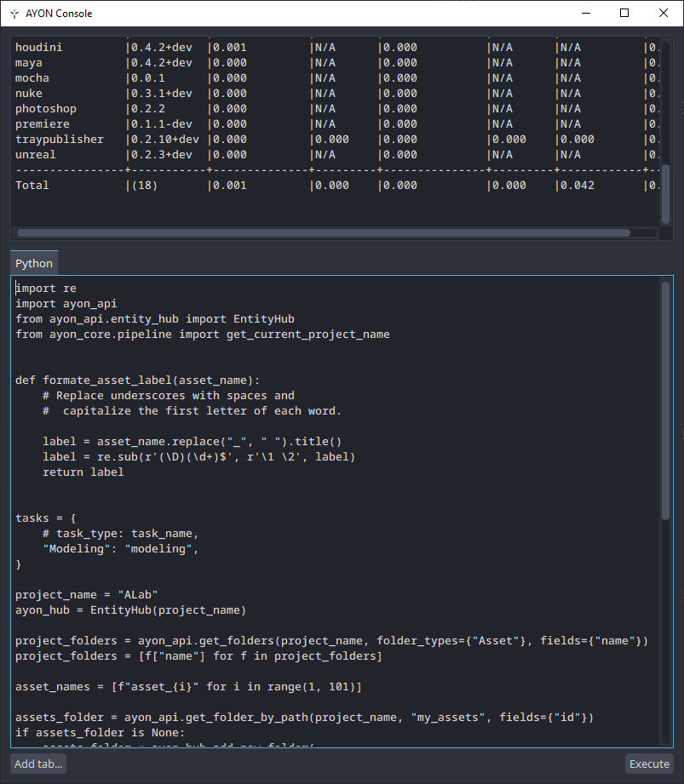Click '0.4.2+dev' in the houdini row
This screenshot has width=684, height=784.
point(162,48)
